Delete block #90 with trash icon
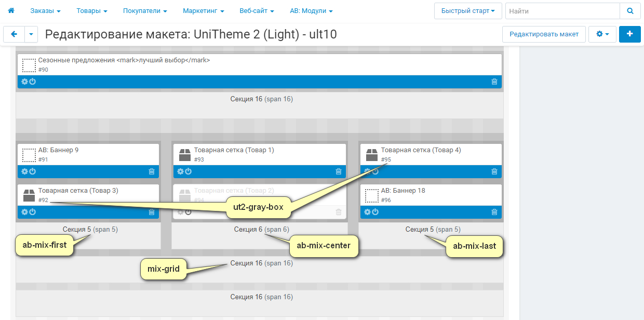Image resolution: width=644 pixels, height=320 pixels. [494, 82]
